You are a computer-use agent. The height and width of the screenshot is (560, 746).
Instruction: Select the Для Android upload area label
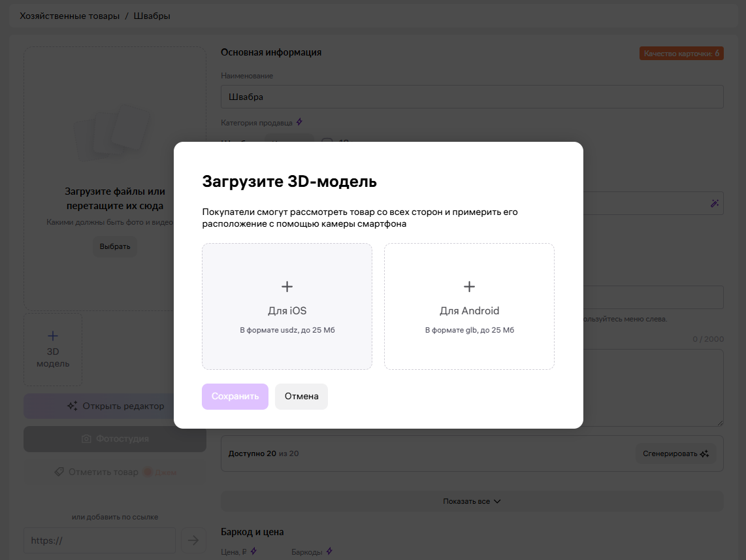click(469, 310)
